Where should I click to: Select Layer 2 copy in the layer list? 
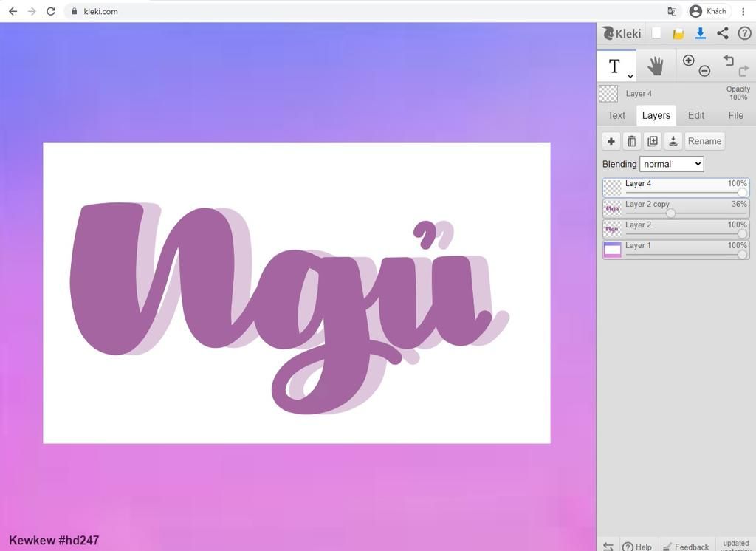[x=676, y=208]
